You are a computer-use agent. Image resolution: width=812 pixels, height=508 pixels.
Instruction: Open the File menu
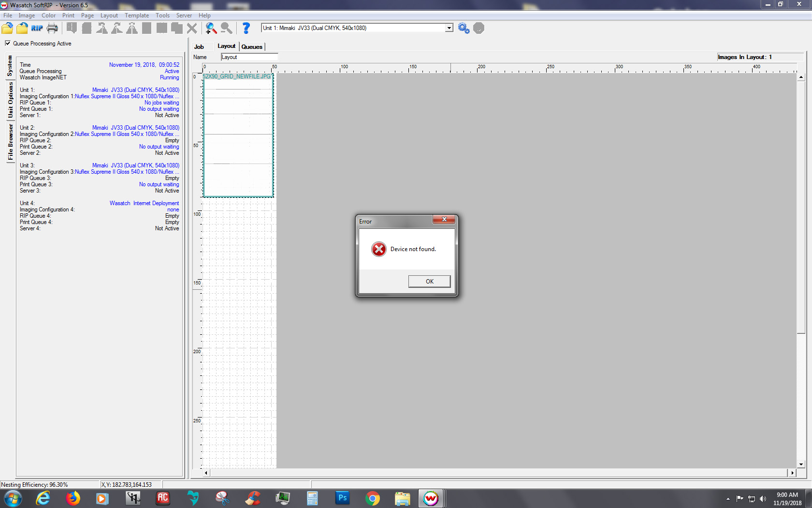8,15
